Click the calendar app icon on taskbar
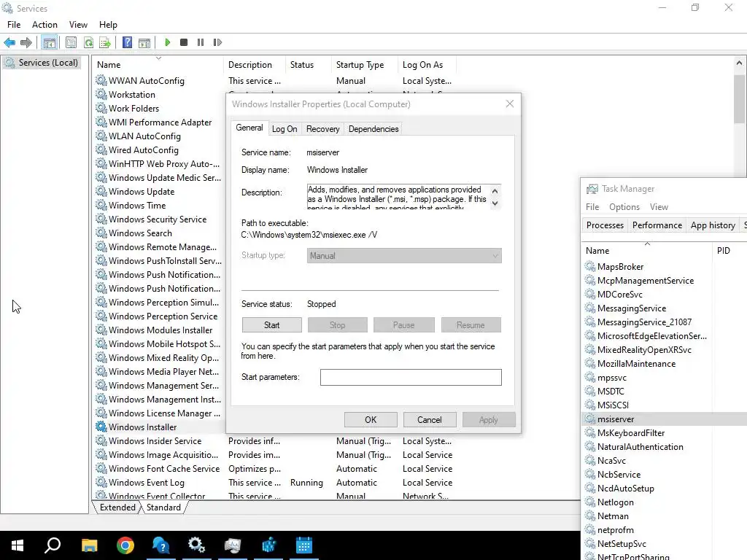Viewport: 747px width, 560px height. [x=304, y=545]
